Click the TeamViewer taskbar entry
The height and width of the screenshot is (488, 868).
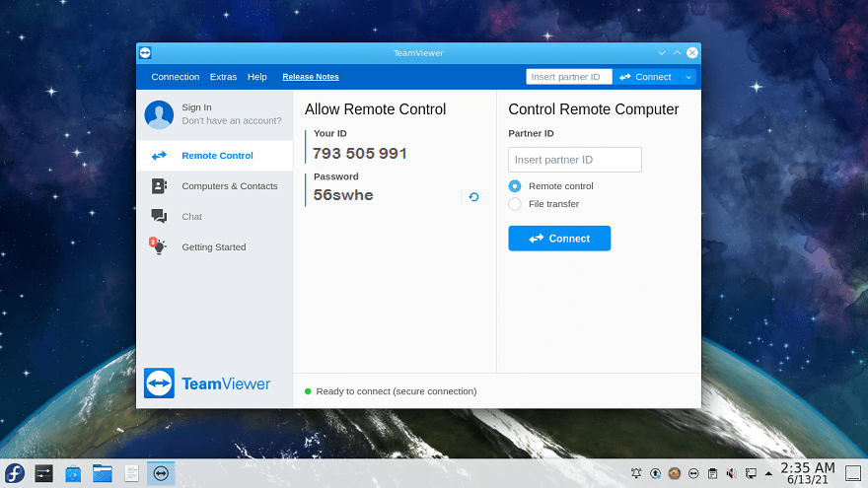click(161, 473)
